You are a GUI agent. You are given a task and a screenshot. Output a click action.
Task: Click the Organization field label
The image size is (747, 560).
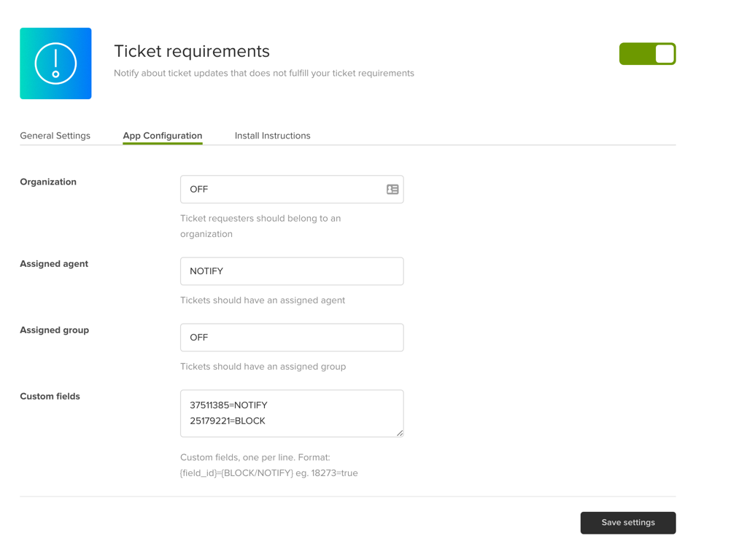tap(48, 182)
